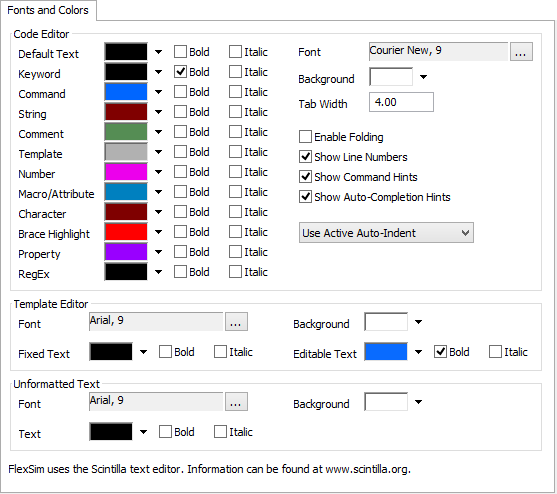Click the Unformatted Text Arial, 9 font field

(156, 402)
